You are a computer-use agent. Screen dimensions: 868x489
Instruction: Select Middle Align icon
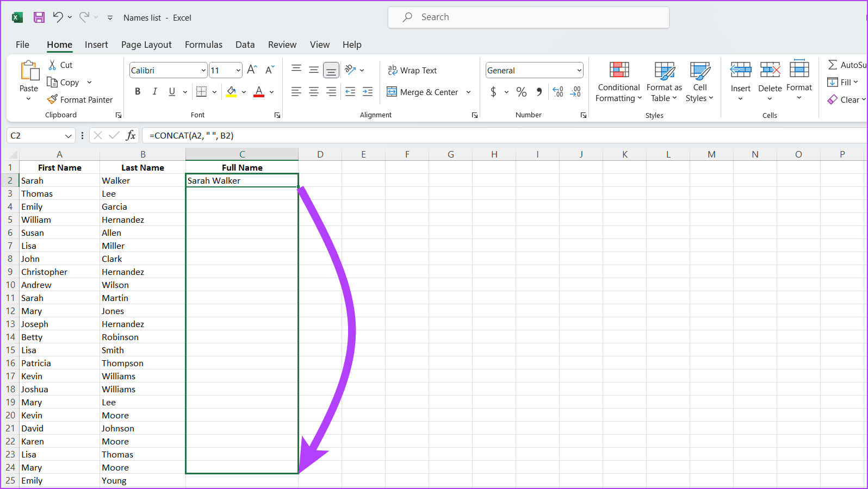tap(314, 70)
